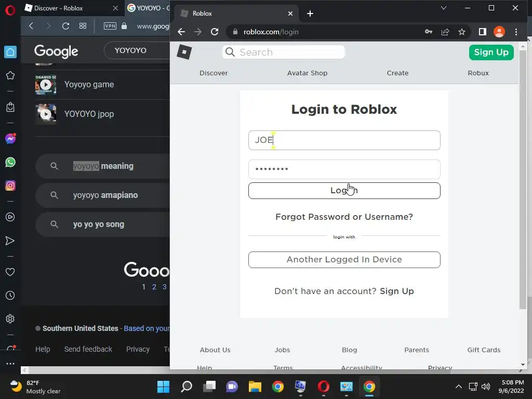Click the Roblox page vertical scrollbar

[523, 180]
